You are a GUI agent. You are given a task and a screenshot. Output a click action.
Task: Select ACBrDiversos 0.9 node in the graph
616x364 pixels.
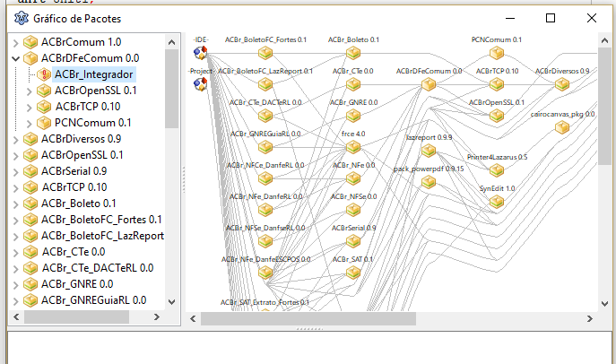pos(562,84)
